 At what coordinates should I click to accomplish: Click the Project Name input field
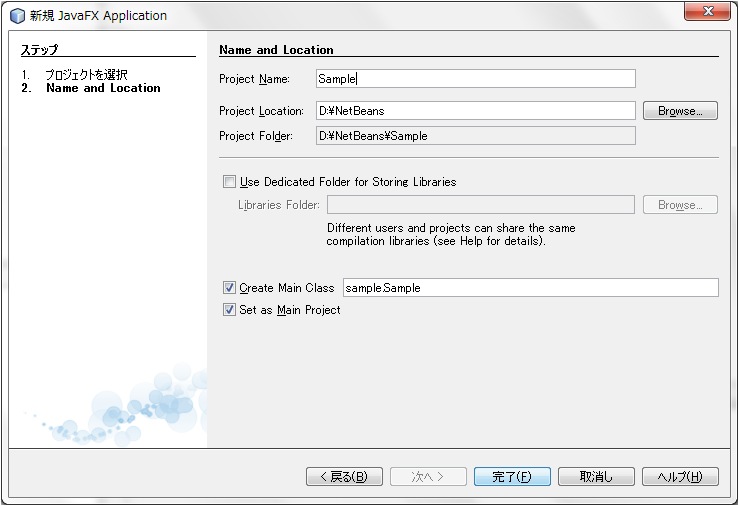(476, 79)
